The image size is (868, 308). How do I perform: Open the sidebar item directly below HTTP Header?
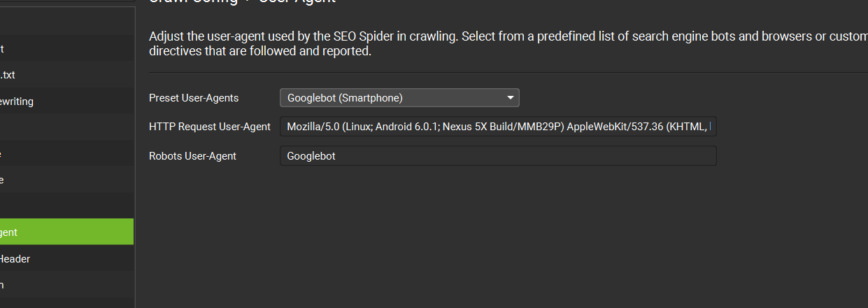pyautogui.click(x=66, y=285)
